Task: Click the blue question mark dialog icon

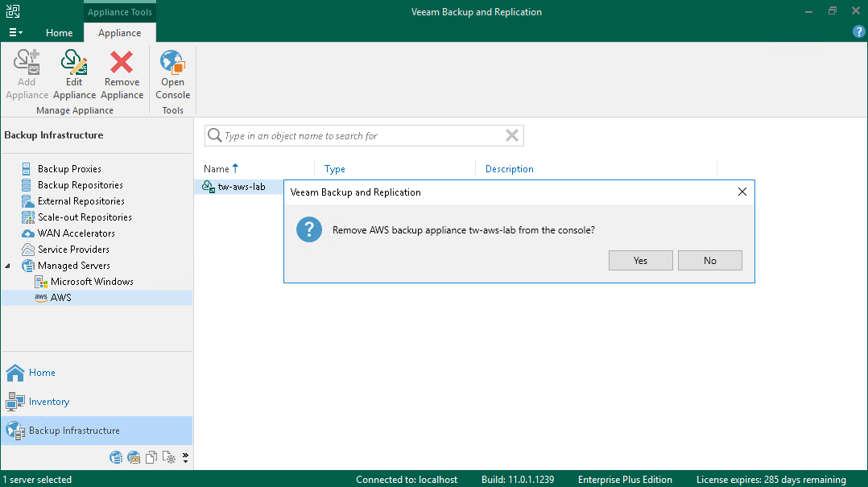Action: point(309,229)
